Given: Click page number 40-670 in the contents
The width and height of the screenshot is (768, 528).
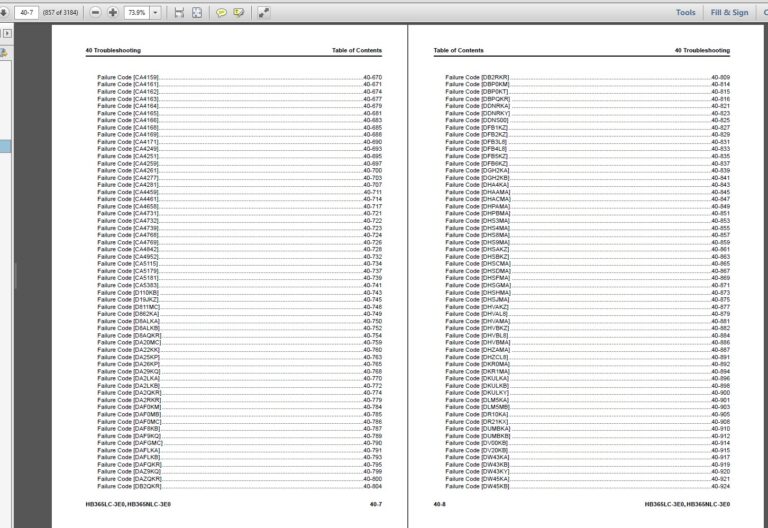Looking at the screenshot, I should (x=373, y=77).
